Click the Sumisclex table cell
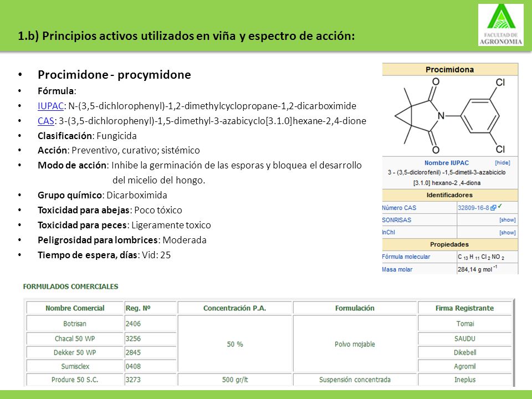Viewport: 532px width, 399px height. 75,366
